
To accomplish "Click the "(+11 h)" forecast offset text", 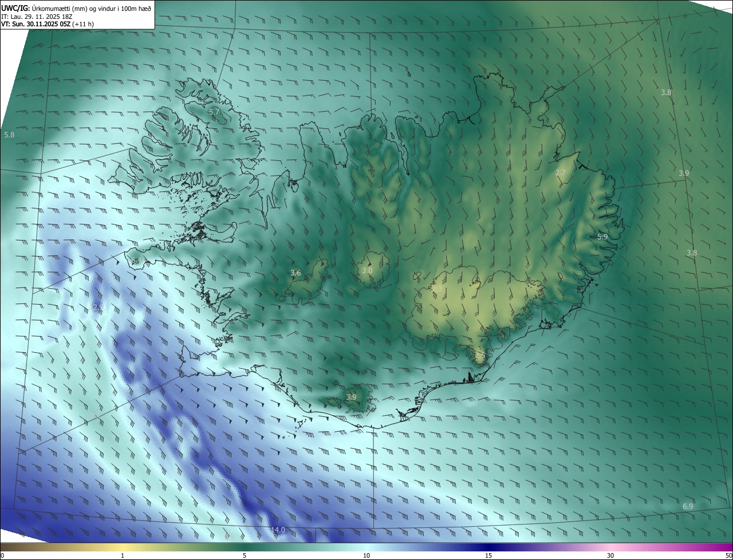I will point(84,24).
